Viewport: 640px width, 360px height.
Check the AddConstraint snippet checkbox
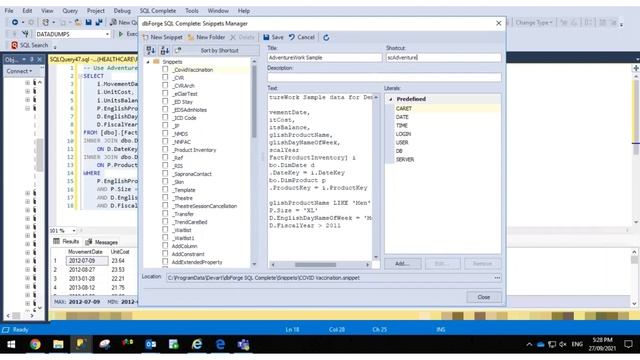tap(165, 254)
